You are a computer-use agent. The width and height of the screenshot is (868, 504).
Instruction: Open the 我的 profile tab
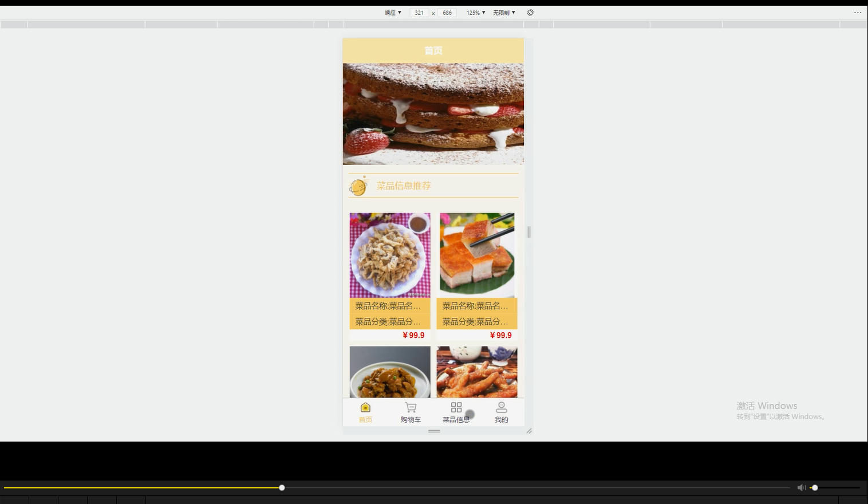[x=501, y=412]
